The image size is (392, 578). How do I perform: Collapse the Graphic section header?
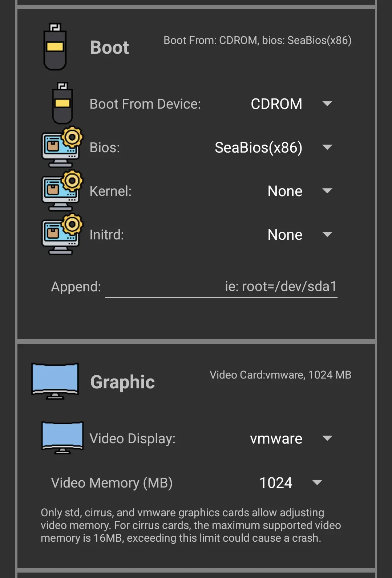coord(122,382)
